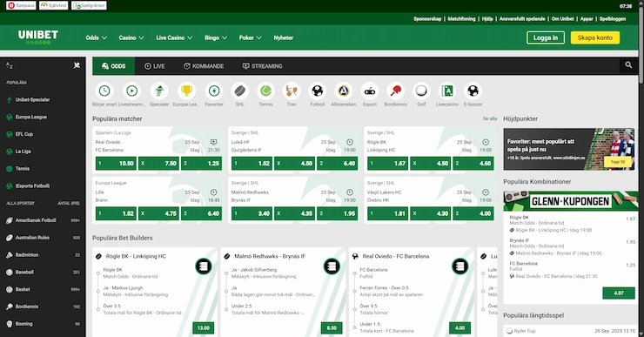This screenshot has width=644, height=337.
Task: Select the Börjar snart clock icon
Action: [104, 91]
